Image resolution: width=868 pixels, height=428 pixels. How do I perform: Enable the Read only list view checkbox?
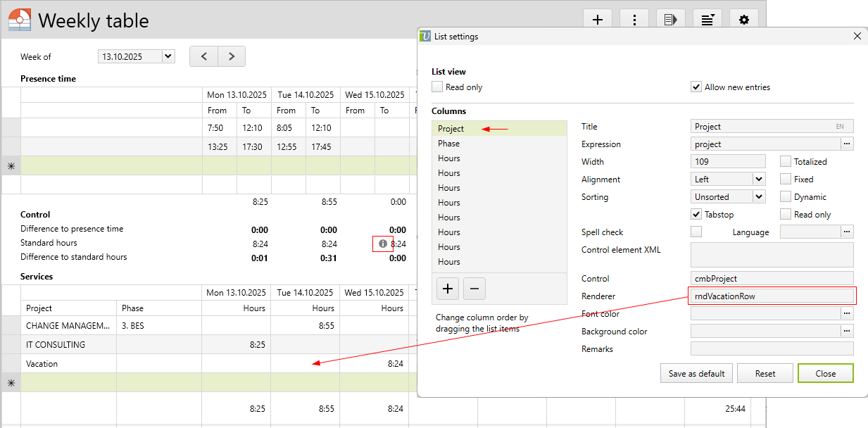[438, 87]
